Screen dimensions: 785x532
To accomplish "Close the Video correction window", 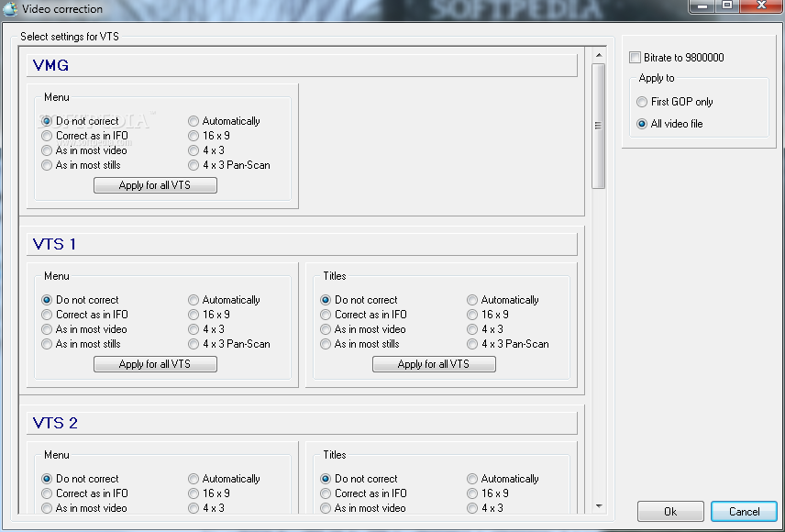I will (761, 6).
